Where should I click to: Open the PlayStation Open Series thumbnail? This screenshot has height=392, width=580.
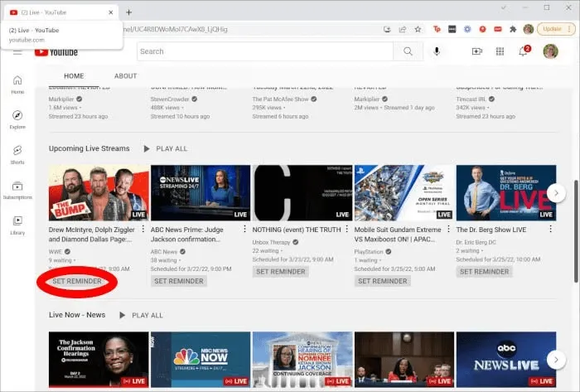point(404,193)
